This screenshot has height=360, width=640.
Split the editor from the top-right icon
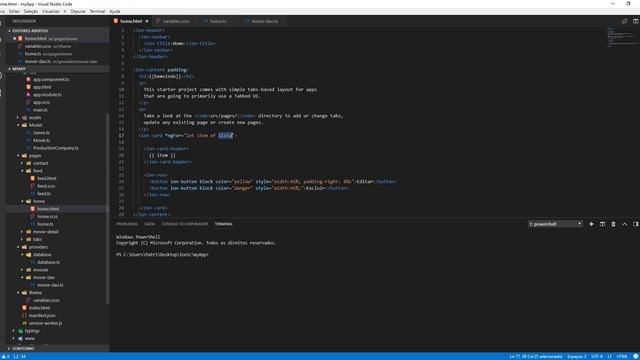click(x=636, y=21)
